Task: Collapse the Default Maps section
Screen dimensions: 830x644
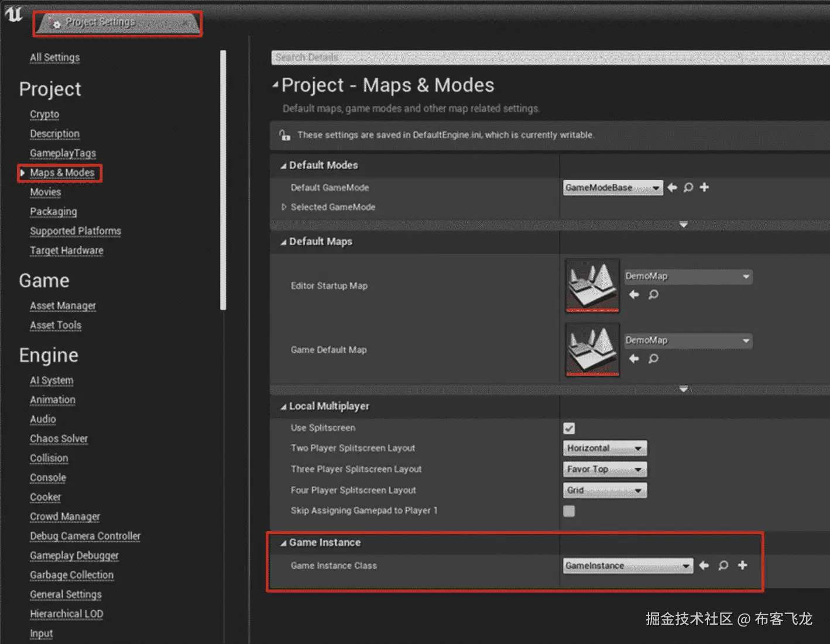Action: coord(283,242)
